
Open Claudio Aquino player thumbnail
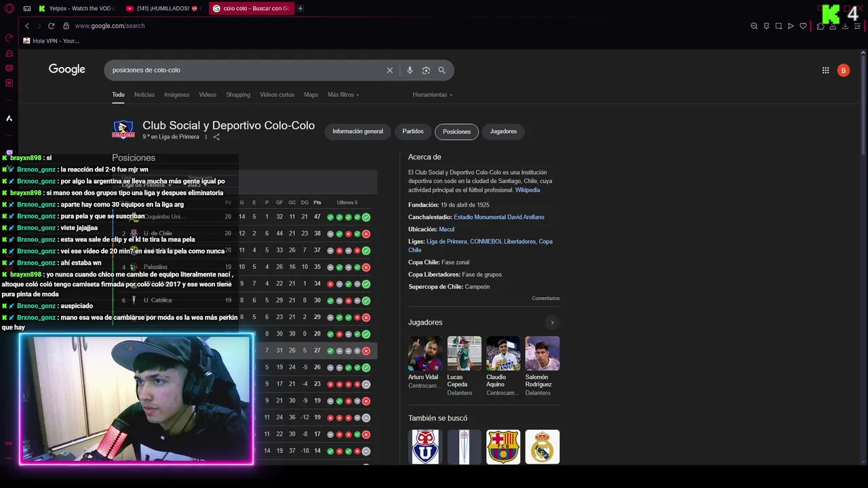503,354
